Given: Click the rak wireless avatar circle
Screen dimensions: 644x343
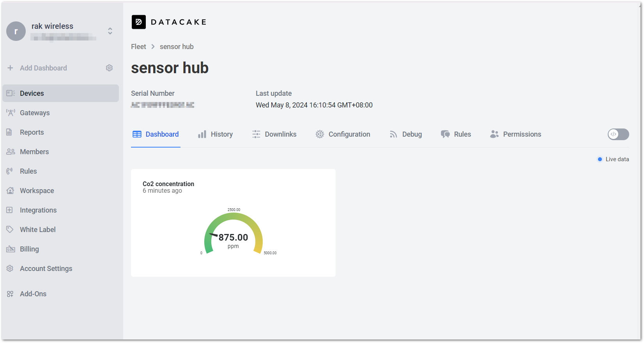Looking at the screenshot, I should [16, 31].
